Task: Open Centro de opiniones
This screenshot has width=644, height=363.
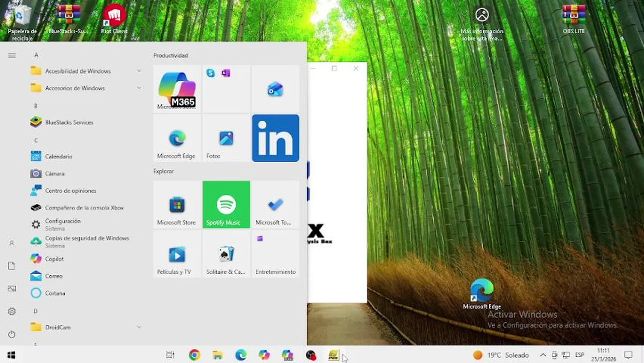Action: pos(86,191)
